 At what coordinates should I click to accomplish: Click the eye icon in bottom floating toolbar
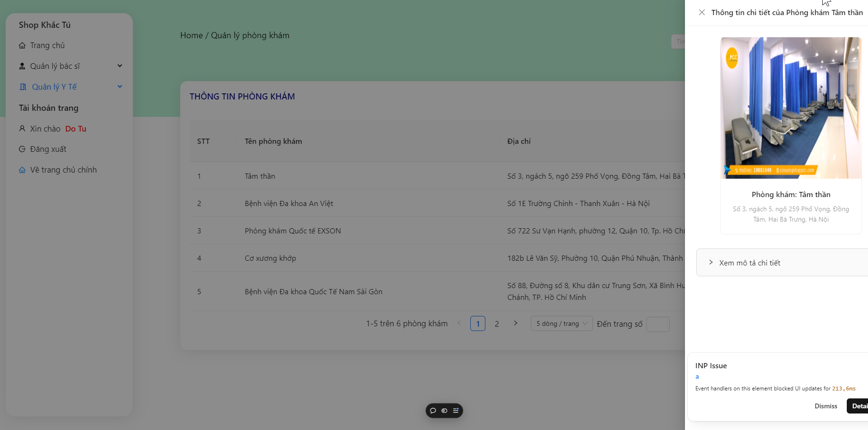(444, 411)
